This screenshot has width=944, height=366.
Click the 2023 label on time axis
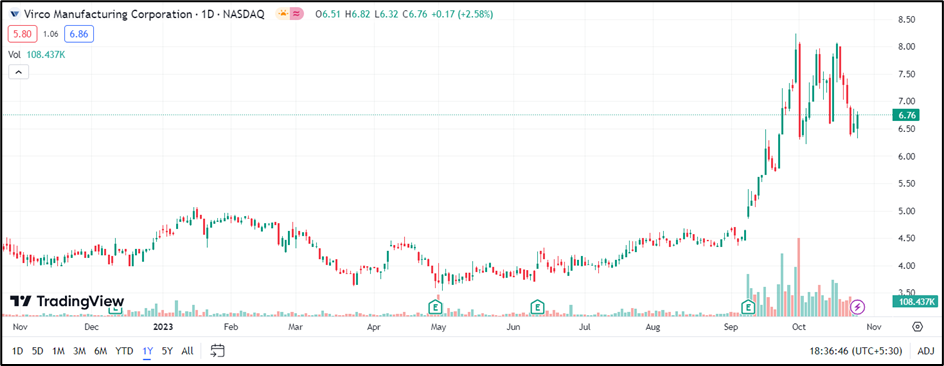click(164, 327)
